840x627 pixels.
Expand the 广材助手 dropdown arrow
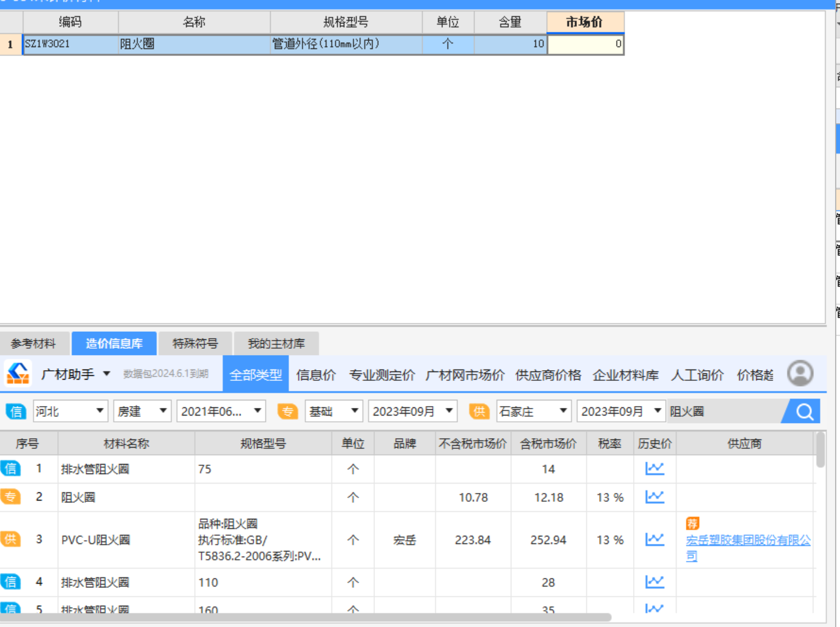tap(107, 374)
